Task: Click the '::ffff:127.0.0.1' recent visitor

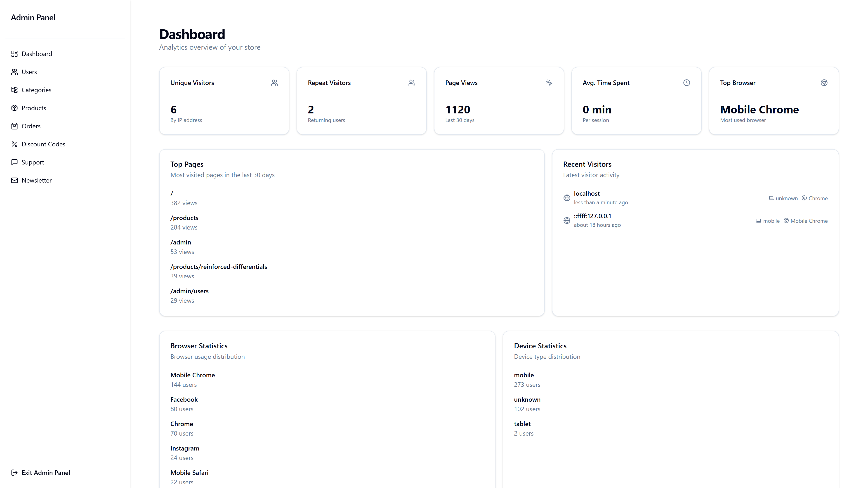Action: (x=592, y=216)
